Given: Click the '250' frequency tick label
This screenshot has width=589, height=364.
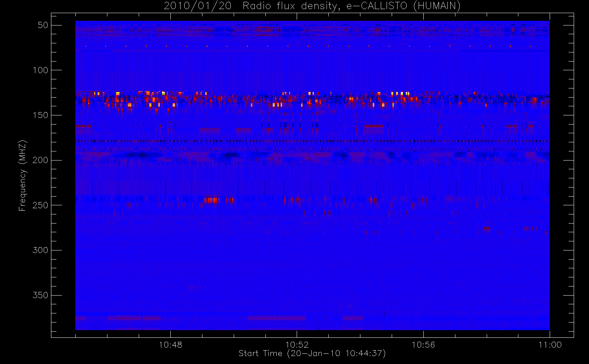Looking at the screenshot, I should (x=40, y=205).
